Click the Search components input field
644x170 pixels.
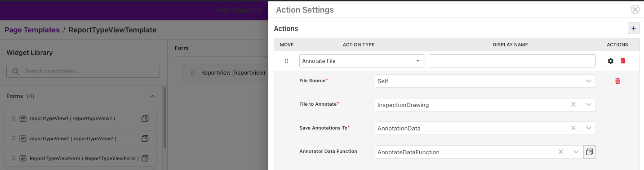coord(83,71)
